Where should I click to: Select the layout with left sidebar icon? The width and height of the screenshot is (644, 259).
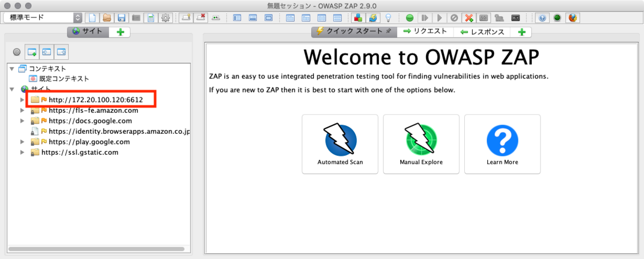tap(238, 18)
